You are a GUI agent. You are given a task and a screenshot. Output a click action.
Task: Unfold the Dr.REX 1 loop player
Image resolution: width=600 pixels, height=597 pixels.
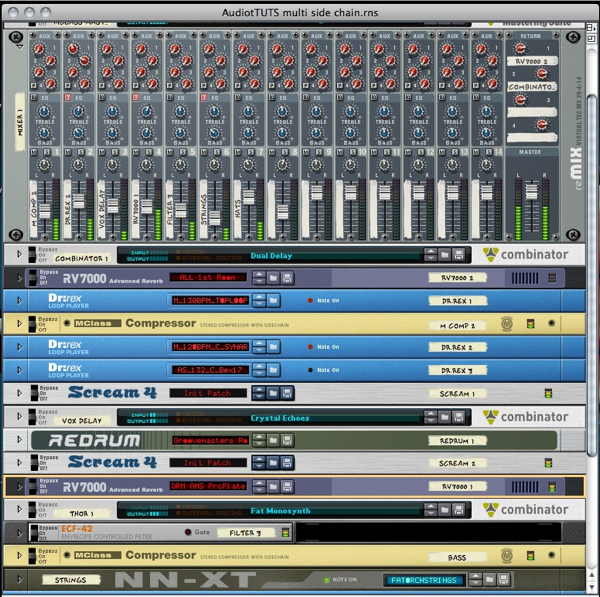coord(18,300)
